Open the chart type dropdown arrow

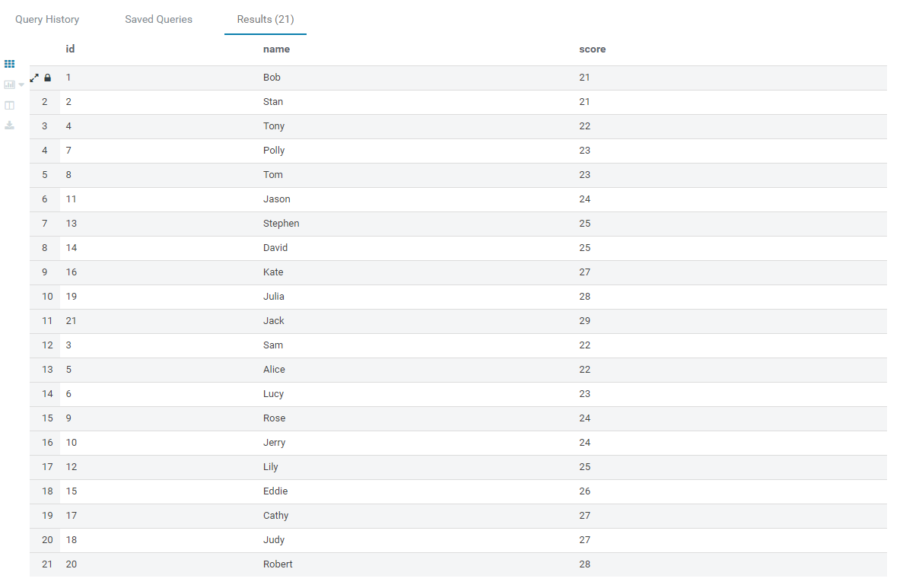click(x=21, y=84)
